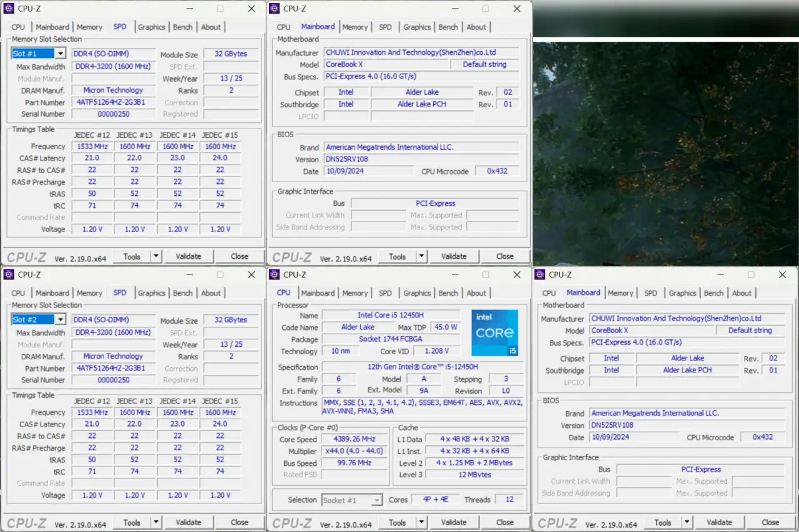Click Micron Technology field in Slot #2 window

113,356
